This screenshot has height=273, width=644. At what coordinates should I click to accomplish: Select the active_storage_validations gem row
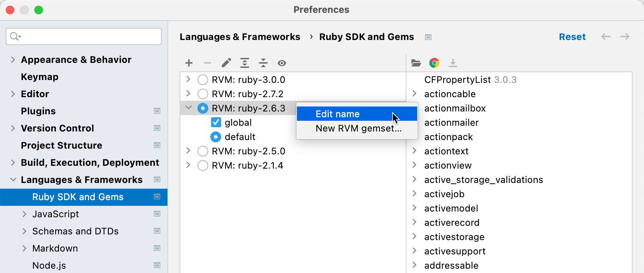[x=484, y=180]
